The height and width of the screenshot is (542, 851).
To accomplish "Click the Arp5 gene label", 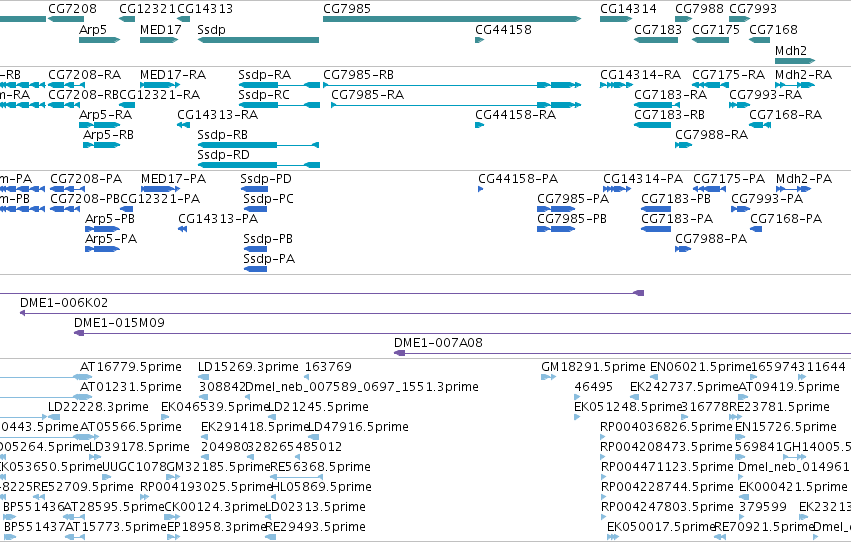I will [93, 29].
